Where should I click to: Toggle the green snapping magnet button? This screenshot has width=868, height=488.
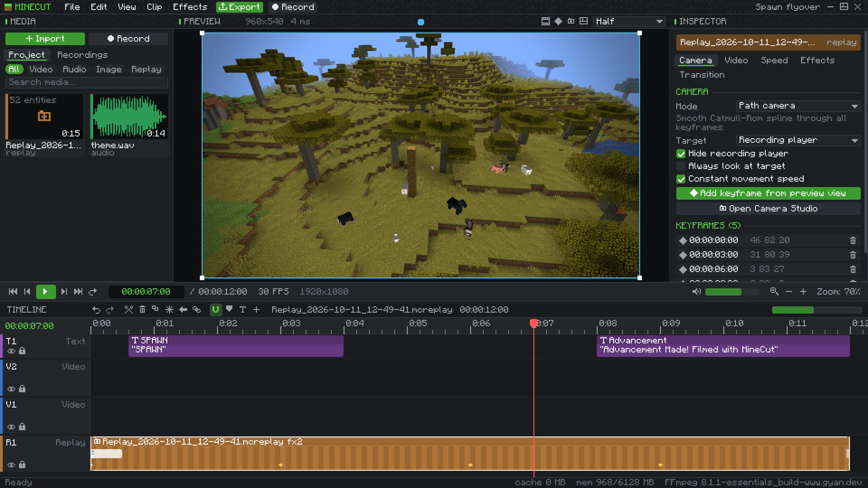click(x=215, y=310)
